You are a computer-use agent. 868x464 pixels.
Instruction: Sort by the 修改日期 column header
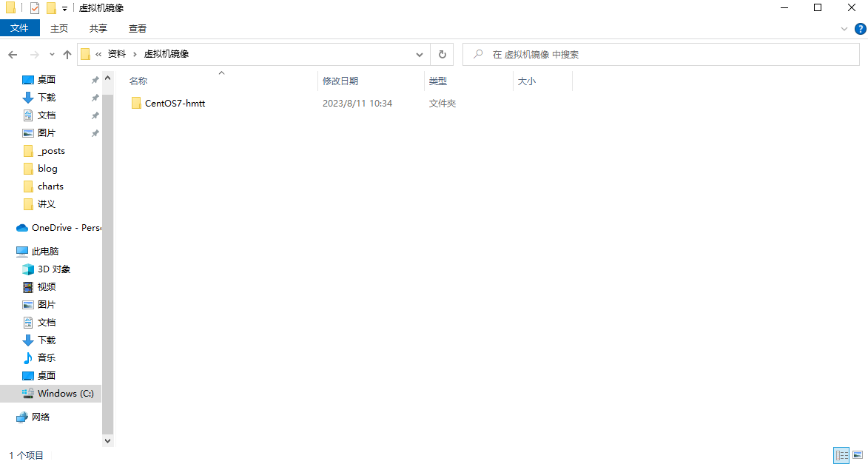pos(340,81)
